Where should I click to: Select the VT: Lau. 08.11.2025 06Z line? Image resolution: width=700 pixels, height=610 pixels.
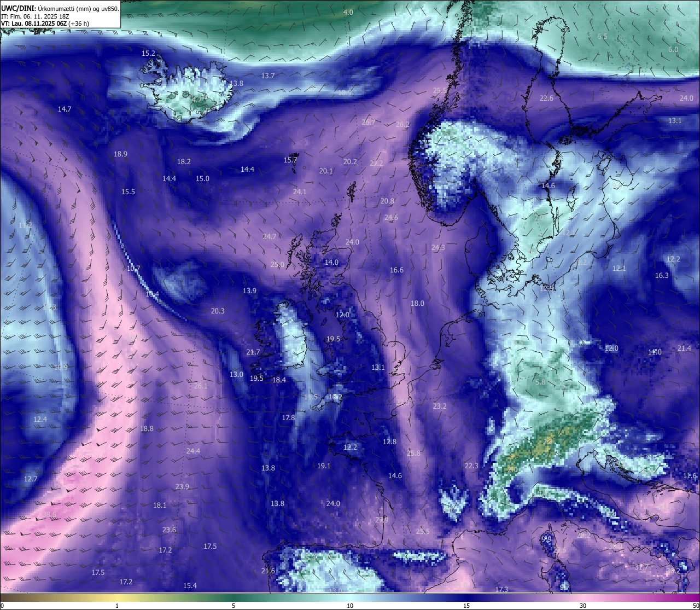pyautogui.click(x=45, y=24)
